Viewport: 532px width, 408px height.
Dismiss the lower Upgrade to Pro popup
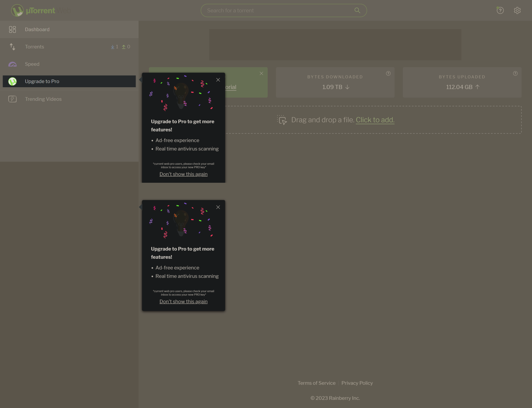coord(218,207)
